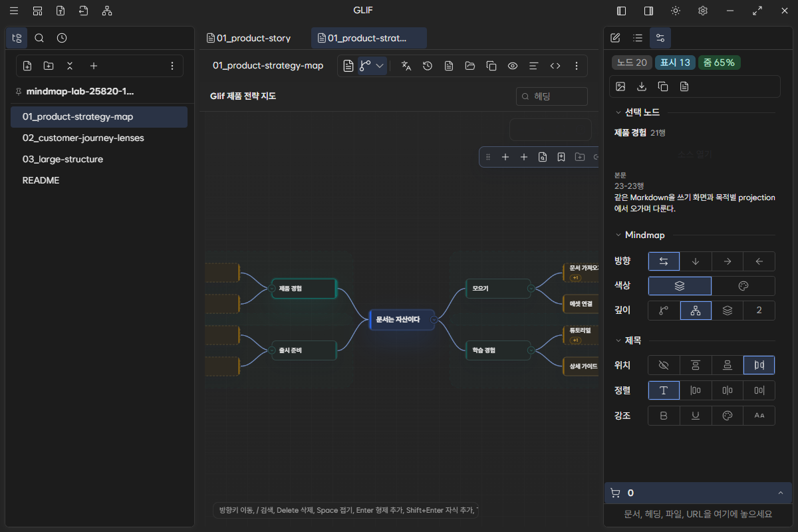This screenshot has height=532, width=798.
Task: Open the recent history clock tab
Action: pos(62,38)
